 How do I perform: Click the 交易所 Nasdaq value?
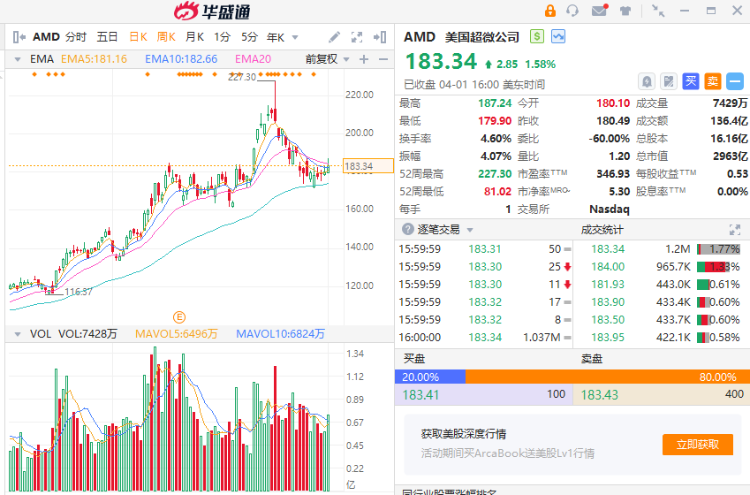[x=609, y=209]
